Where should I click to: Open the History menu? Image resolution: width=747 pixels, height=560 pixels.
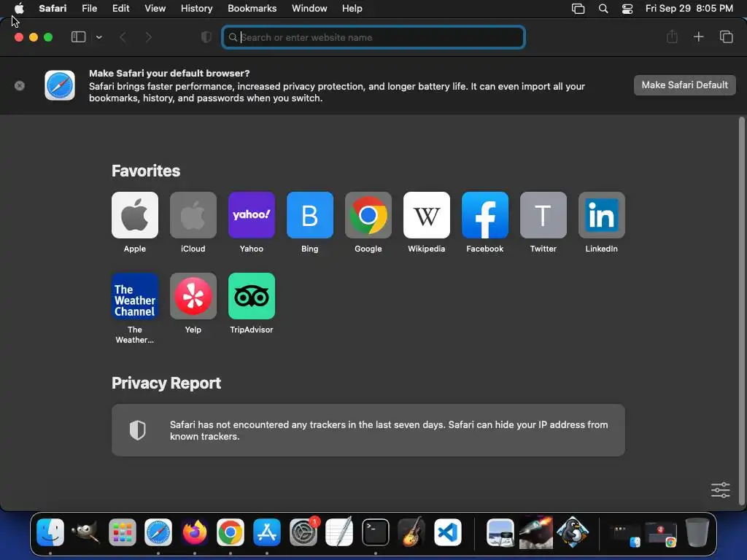coord(196,9)
